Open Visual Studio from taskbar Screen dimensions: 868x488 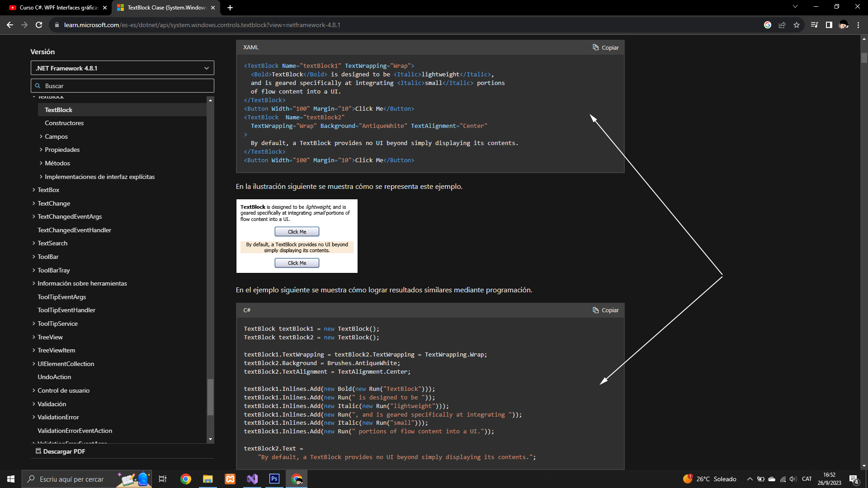point(252,479)
